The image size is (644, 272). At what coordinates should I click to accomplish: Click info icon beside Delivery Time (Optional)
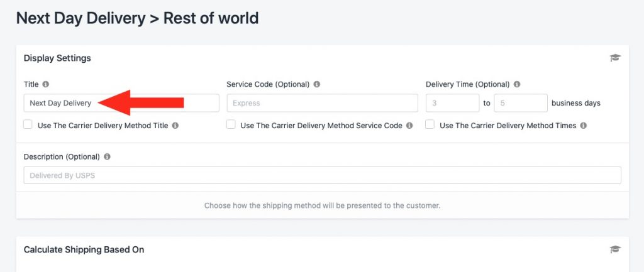click(517, 84)
